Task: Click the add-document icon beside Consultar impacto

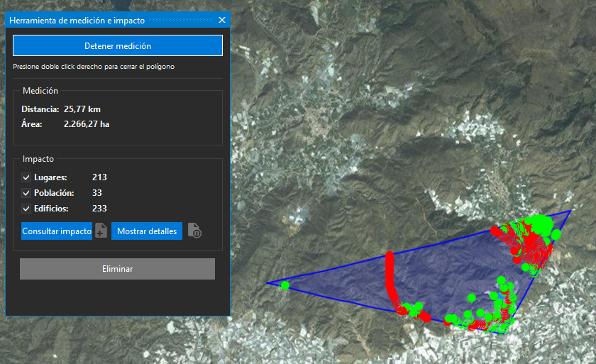Action: coord(101,231)
